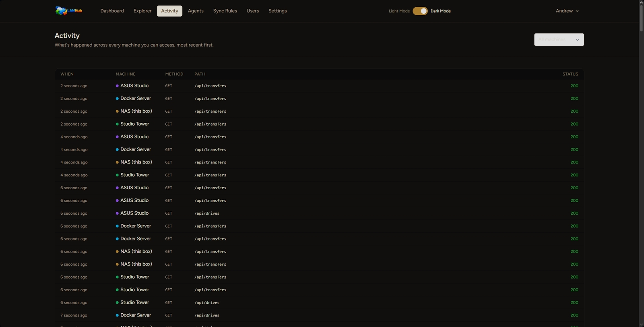
Task: Open Settings from the navigation bar
Action: [x=278, y=11]
